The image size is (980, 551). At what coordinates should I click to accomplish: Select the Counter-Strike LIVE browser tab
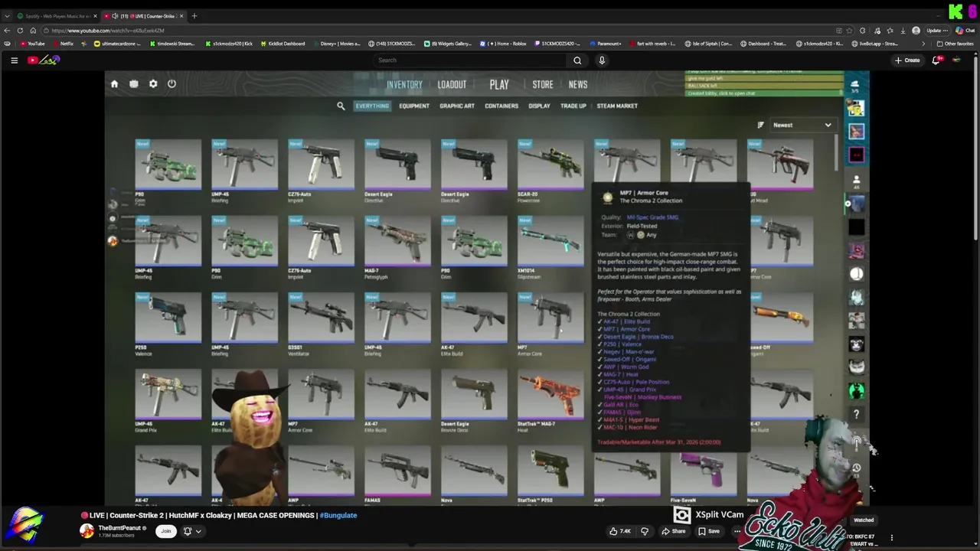[x=143, y=16]
